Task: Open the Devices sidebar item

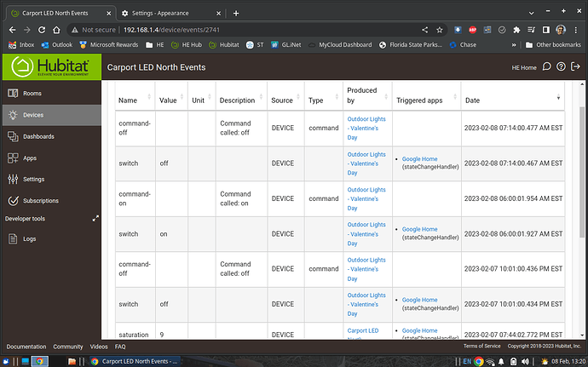Action: coord(51,115)
